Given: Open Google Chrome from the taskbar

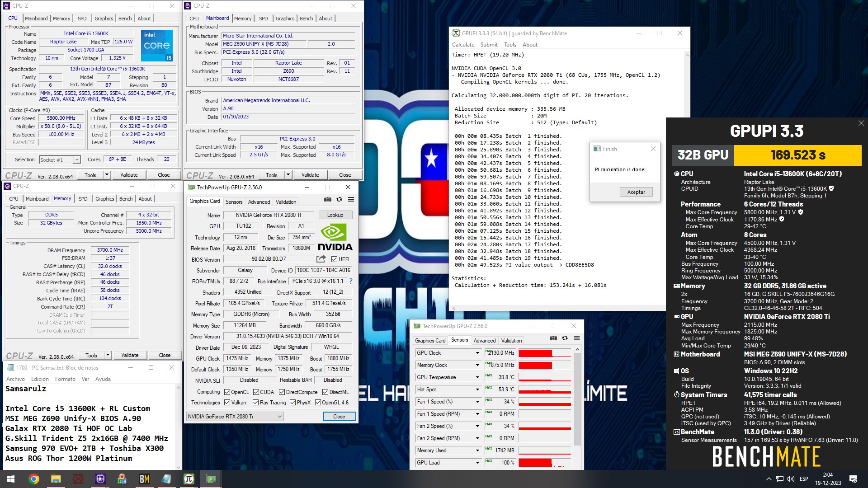Looking at the screenshot, I should (33, 479).
